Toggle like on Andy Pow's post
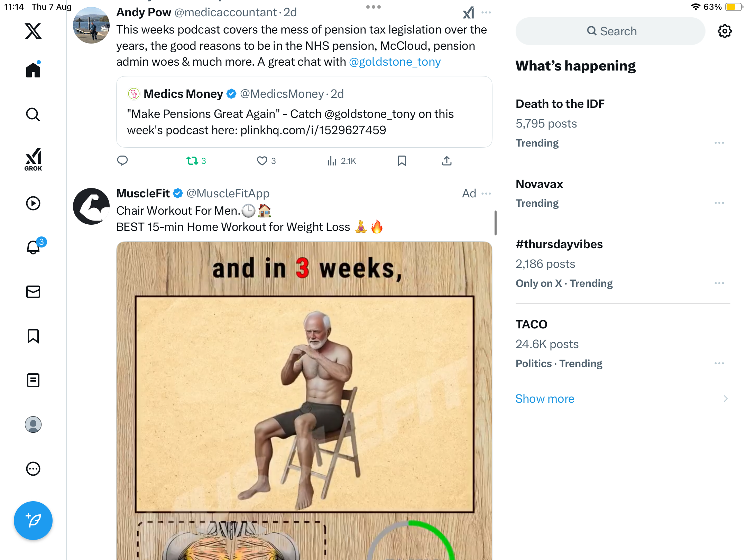Viewport: 747px width, 560px height. point(262,161)
